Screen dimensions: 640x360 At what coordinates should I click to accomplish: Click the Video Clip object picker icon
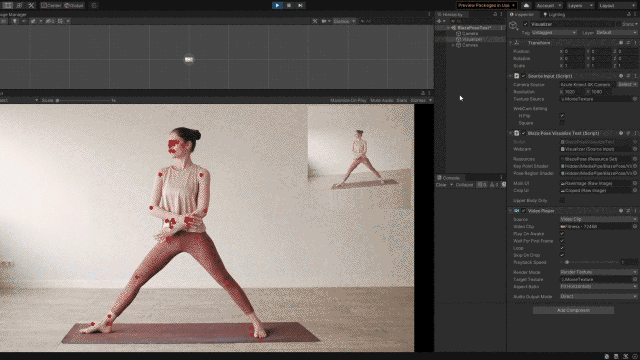(x=635, y=227)
